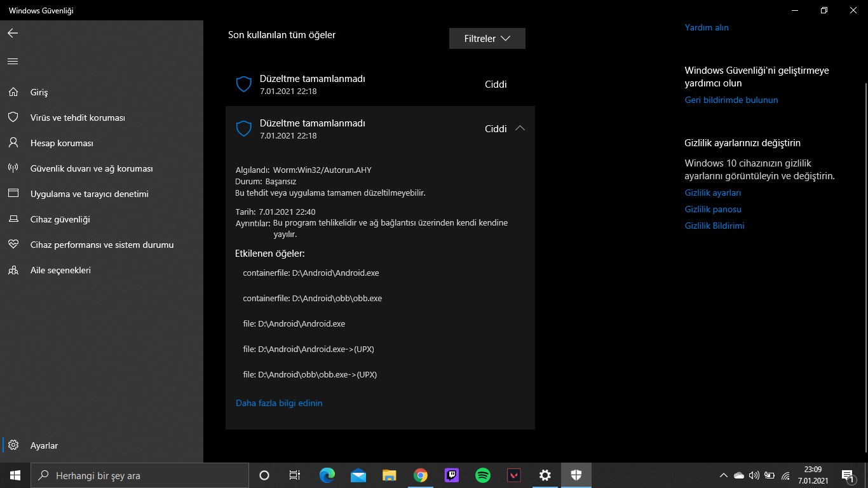The width and height of the screenshot is (868, 488).
Task: Click battery tray icon
Action: [770, 475]
